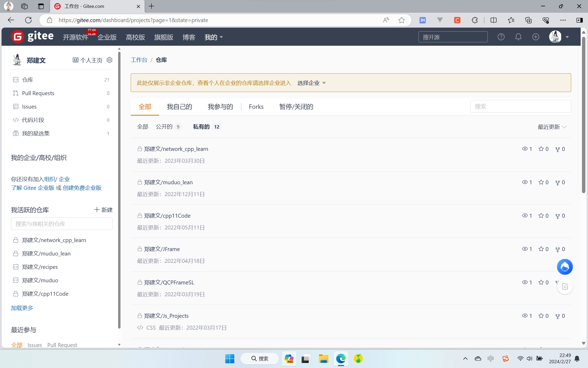The image size is (588, 368).
Task: Open a new browser tab
Action: [x=151, y=6]
